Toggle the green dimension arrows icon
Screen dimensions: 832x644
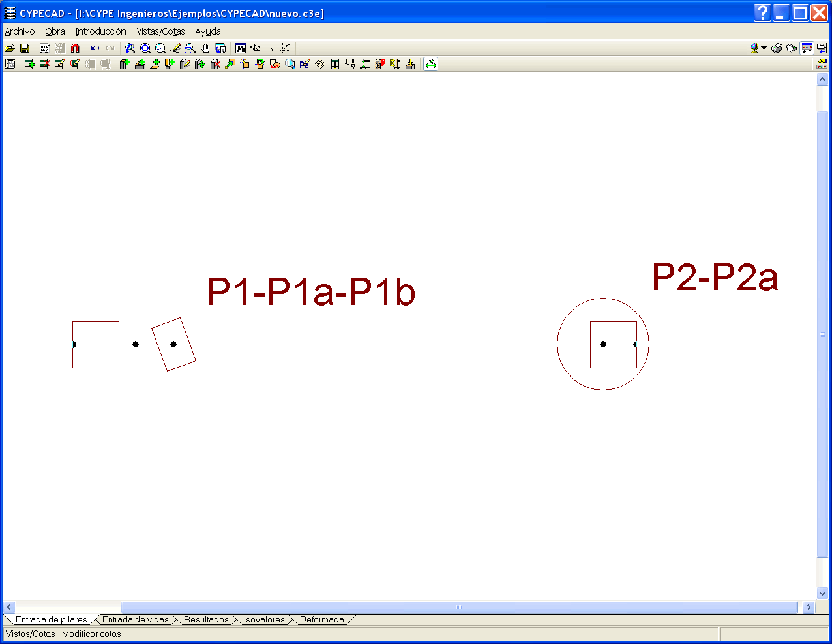[430, 64]
